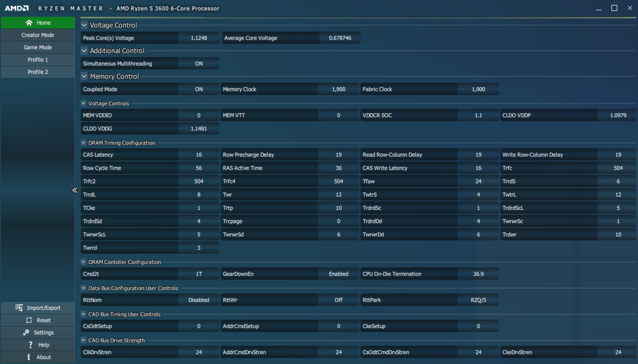Viewport: 638px width, 364px height.
Task: Click the CAS Latency value 16
Action: [x=199, y=155]
